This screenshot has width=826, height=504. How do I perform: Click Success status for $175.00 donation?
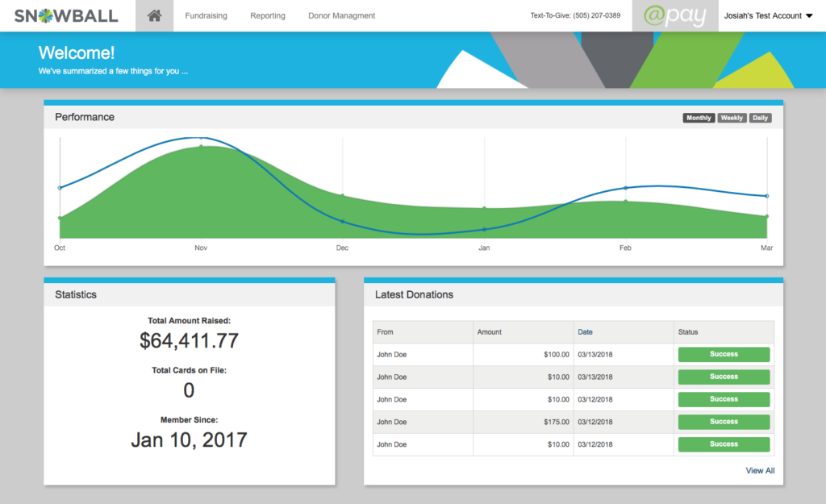point(724,422)
